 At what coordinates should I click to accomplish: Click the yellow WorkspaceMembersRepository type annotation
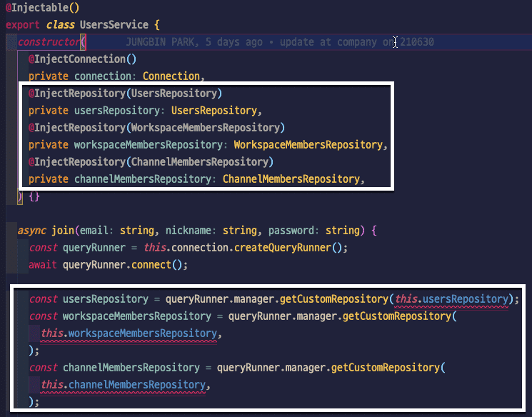(x=308, y=145)
